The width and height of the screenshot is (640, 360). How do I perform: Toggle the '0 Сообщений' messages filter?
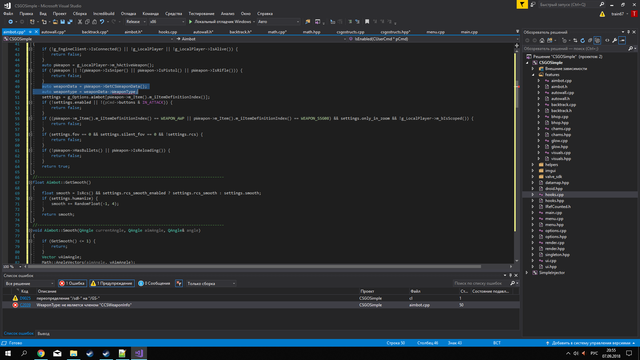click(154, 283)
